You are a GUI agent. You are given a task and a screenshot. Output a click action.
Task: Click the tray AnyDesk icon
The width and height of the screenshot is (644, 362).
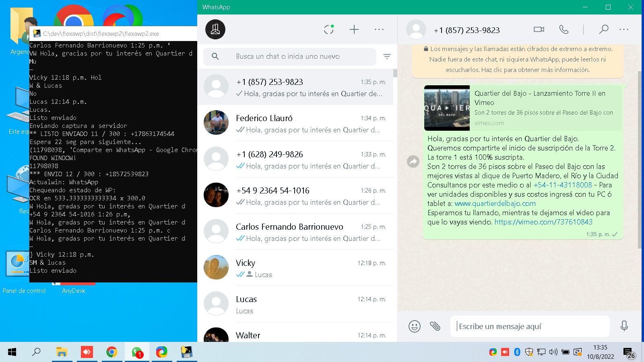tap(505, 352)
